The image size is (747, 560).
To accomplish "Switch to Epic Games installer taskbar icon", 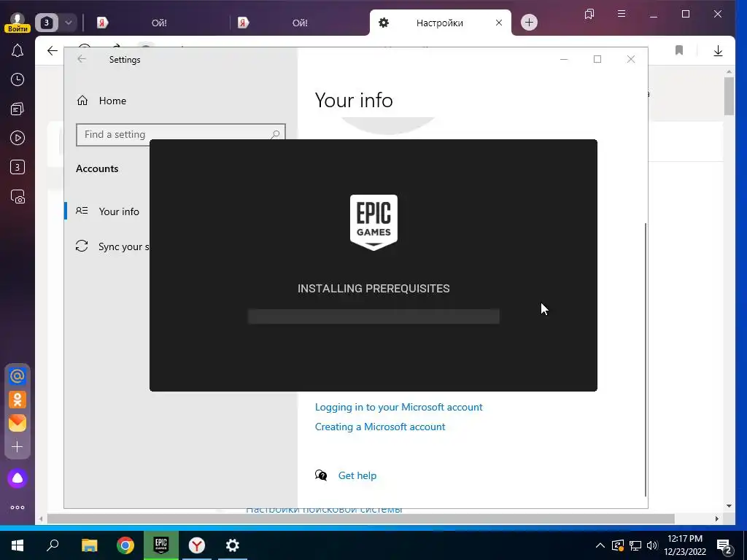I will tap(161, 545).
